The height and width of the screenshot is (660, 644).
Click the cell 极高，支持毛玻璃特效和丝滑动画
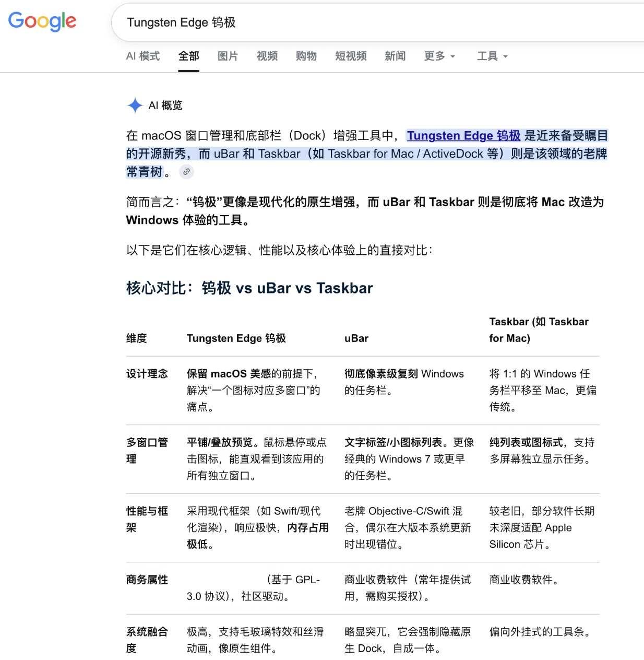[255, 640]
